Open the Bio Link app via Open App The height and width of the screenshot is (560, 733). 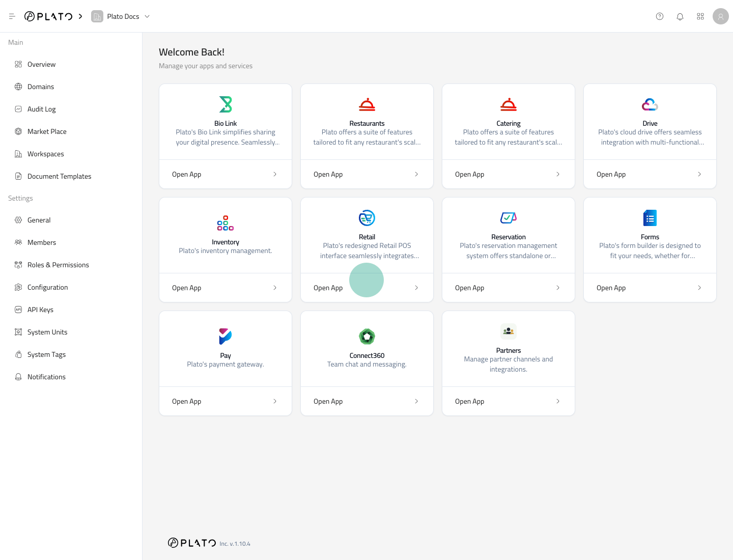[225, 174]
